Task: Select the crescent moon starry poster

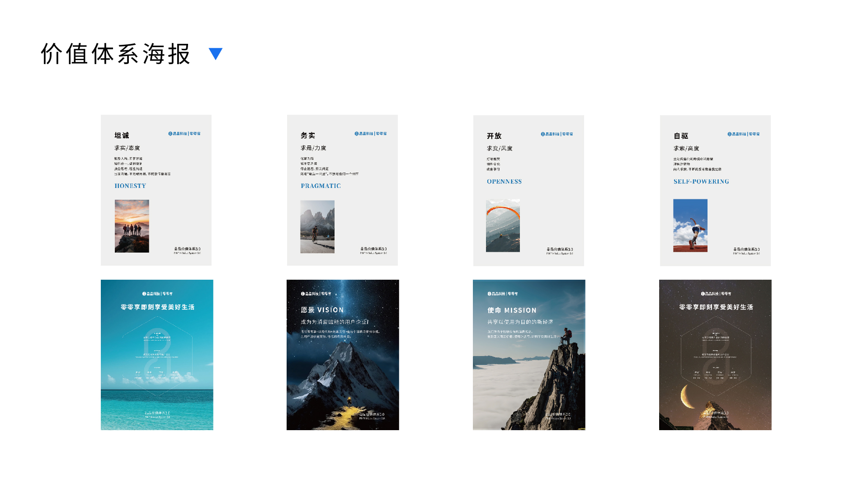Action: [715, 355]
